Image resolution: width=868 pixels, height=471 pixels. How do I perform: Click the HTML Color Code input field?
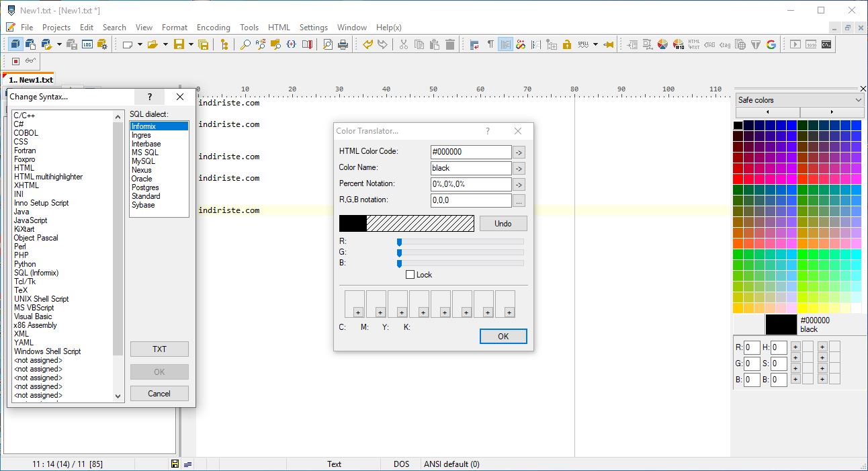click(471, 152)
